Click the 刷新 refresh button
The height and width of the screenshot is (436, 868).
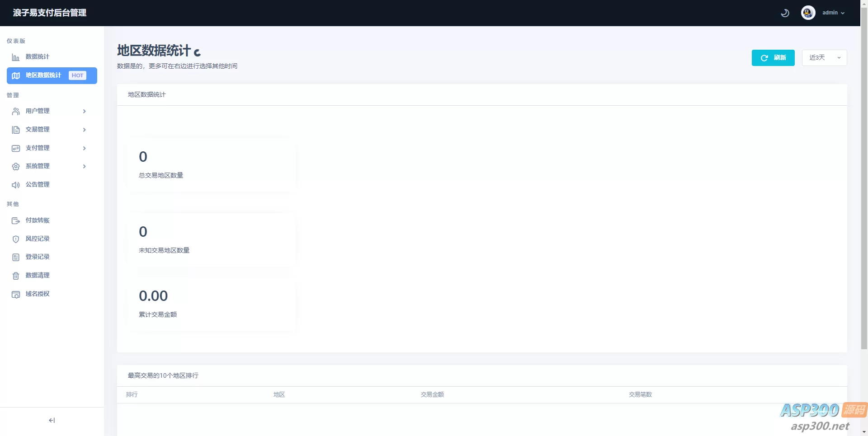pos(773,58)
